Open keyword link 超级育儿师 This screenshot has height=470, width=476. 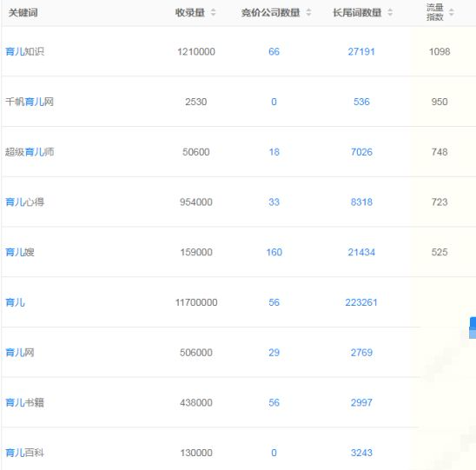[30, 152]
